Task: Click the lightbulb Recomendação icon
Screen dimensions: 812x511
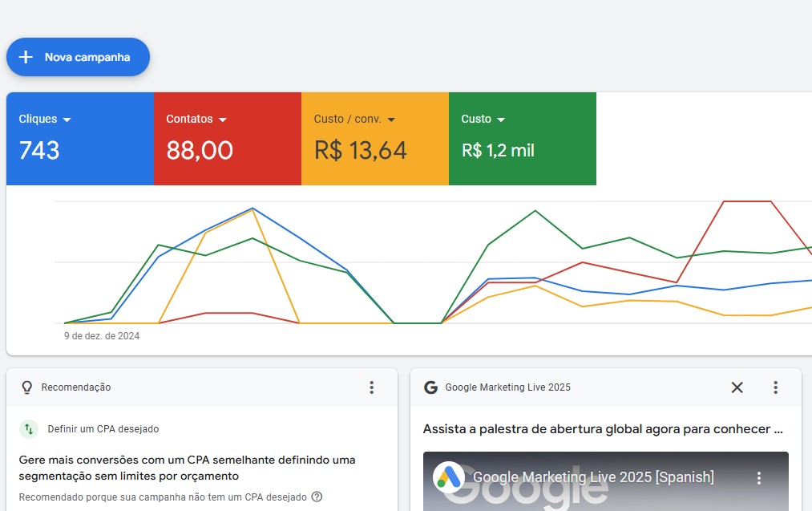Action: 27,387
